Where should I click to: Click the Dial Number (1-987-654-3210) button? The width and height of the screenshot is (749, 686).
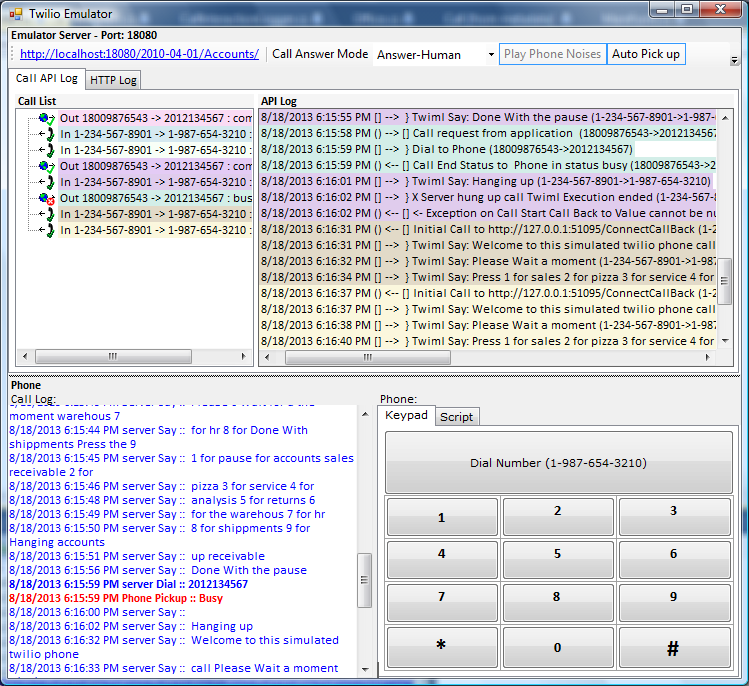(558, 462)
